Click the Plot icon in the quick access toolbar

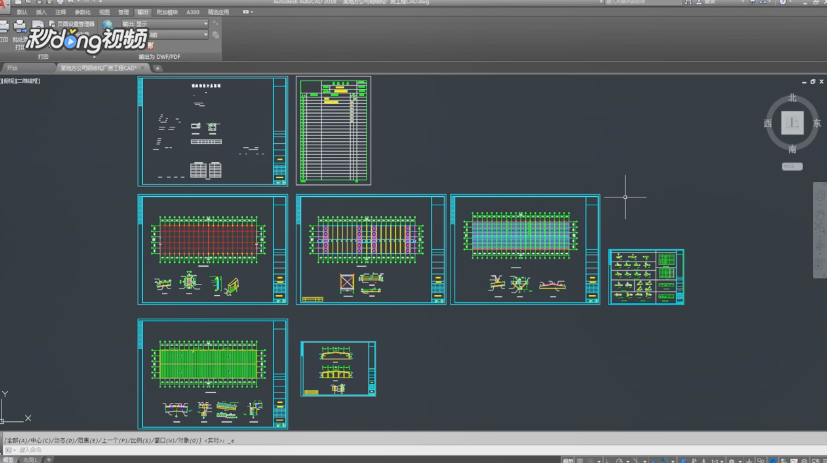tap(60, 2)
